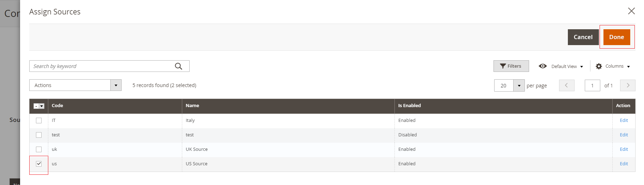Open the select-all multiselect dropdown arrow
Viewport: 644px width, 185px height.
click(42, 106)
